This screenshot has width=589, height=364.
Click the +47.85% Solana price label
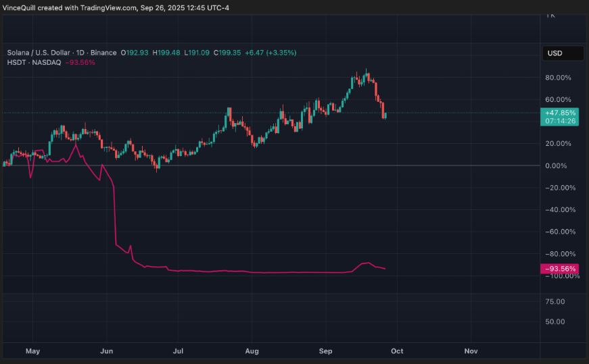point(559,113)
